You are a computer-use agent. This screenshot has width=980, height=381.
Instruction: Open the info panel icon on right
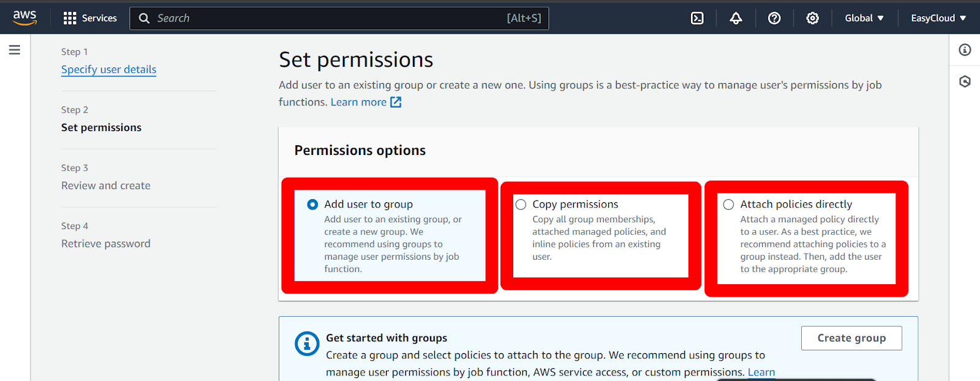[965, 50]
